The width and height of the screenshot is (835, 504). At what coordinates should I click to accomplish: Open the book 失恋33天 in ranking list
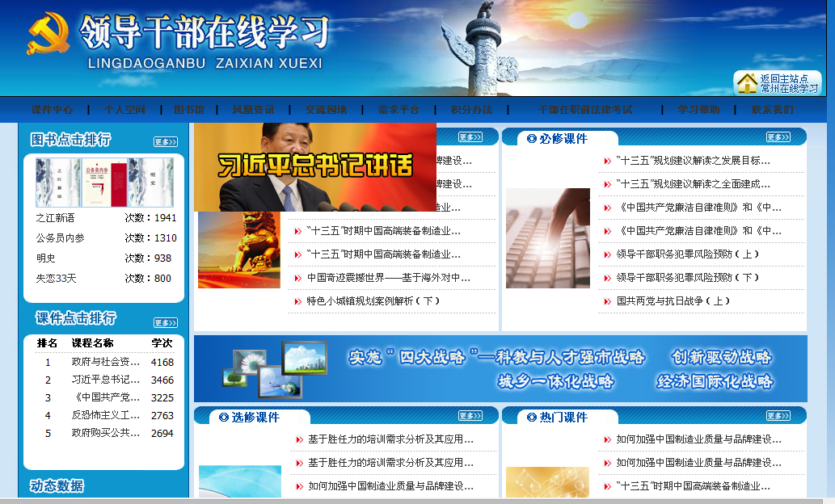coord(56,279)
